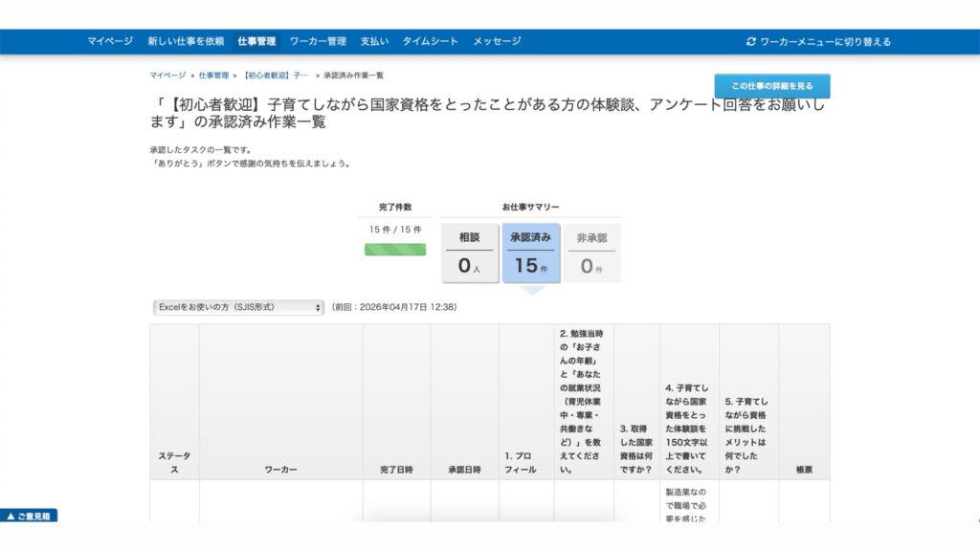
Task: Select the 仕事管理 navigation item
Action: [256, 41]
